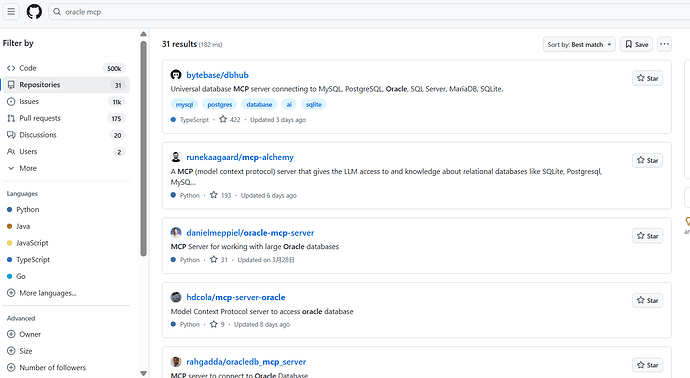Click hdcola avatar image
Viewport: 690px width, 378px height.
pyautogui.click(x=176, y=297)
